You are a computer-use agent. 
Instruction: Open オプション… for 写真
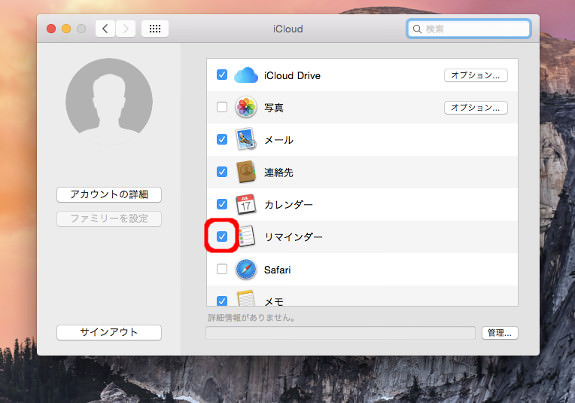click(x=476, y=107)
